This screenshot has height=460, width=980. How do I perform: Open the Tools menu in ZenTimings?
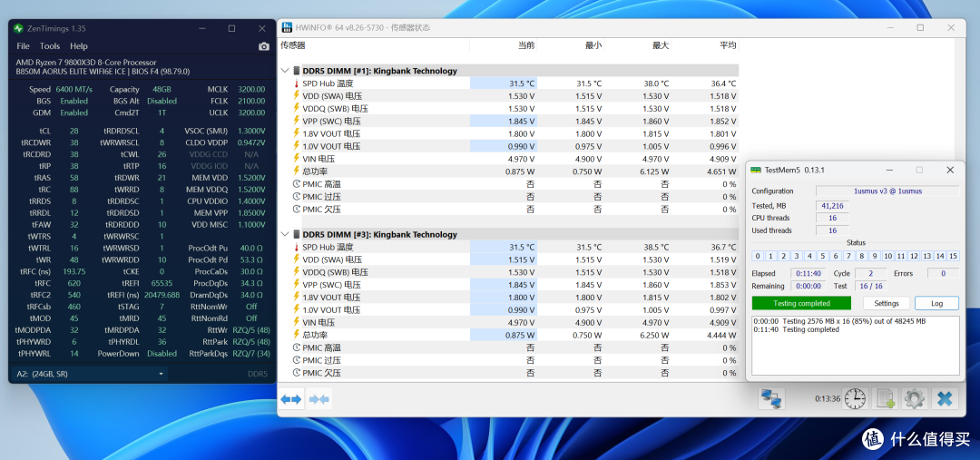pos(50,46)
